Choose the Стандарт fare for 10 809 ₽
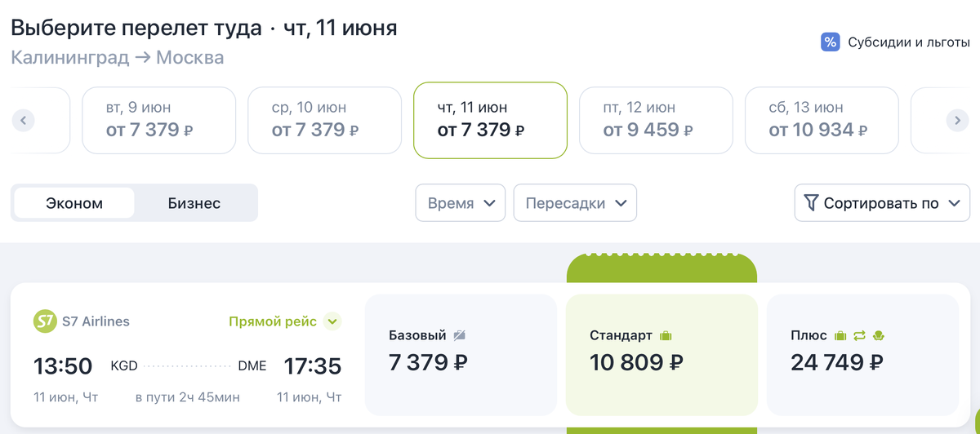980x434 pixels. pos(661,354)
